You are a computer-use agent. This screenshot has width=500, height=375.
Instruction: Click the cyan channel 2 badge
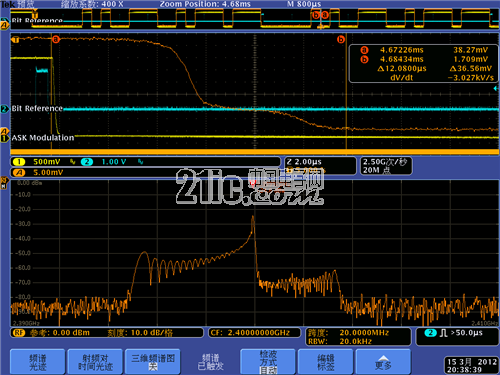coord(87,162)
